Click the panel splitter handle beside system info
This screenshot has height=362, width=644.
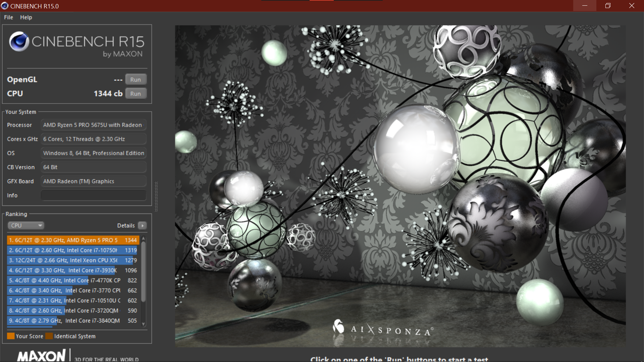156,196
